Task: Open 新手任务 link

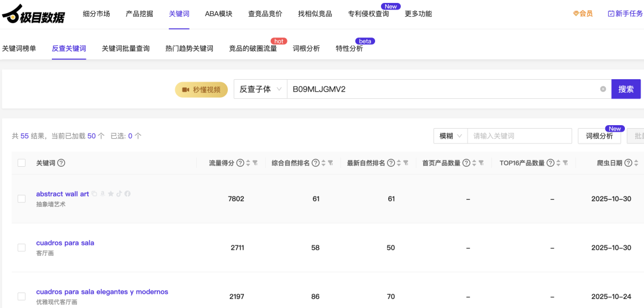Action: point(625,14)
